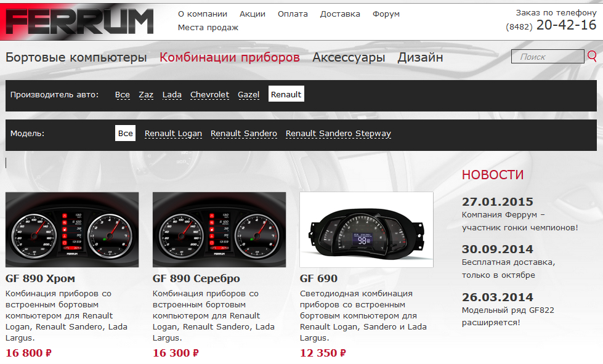Open the GF 690 product image
603x364 pixels.
[366, 230]
